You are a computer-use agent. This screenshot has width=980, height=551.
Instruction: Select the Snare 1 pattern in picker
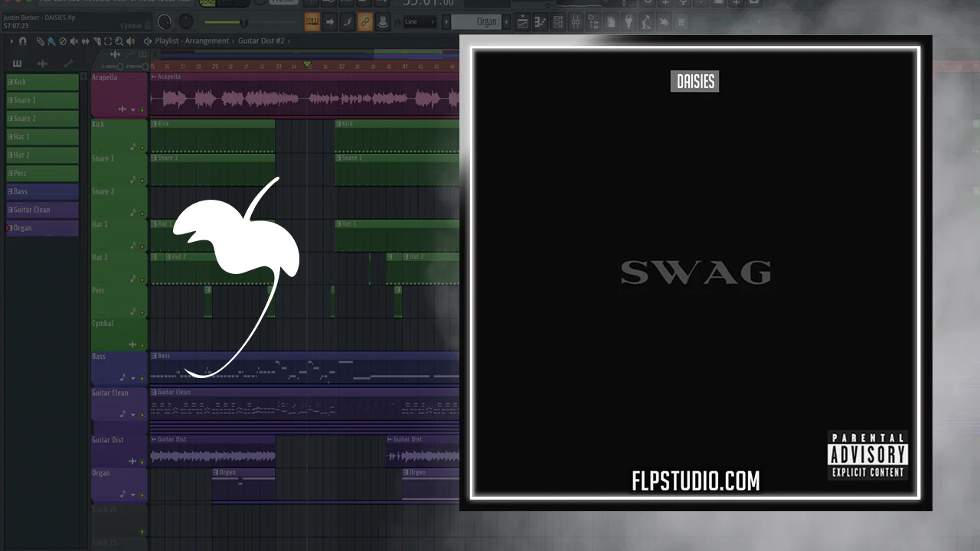tap(43, 100)
